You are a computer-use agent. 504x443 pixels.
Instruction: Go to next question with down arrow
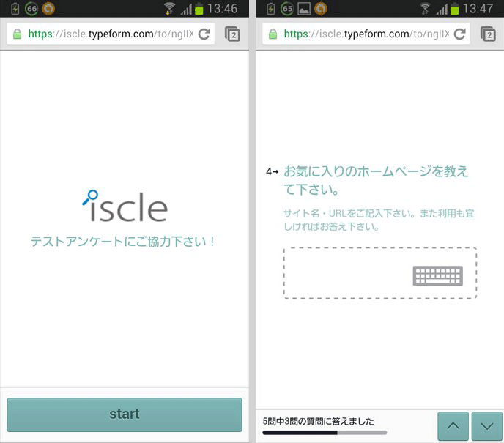click(487, 426)
